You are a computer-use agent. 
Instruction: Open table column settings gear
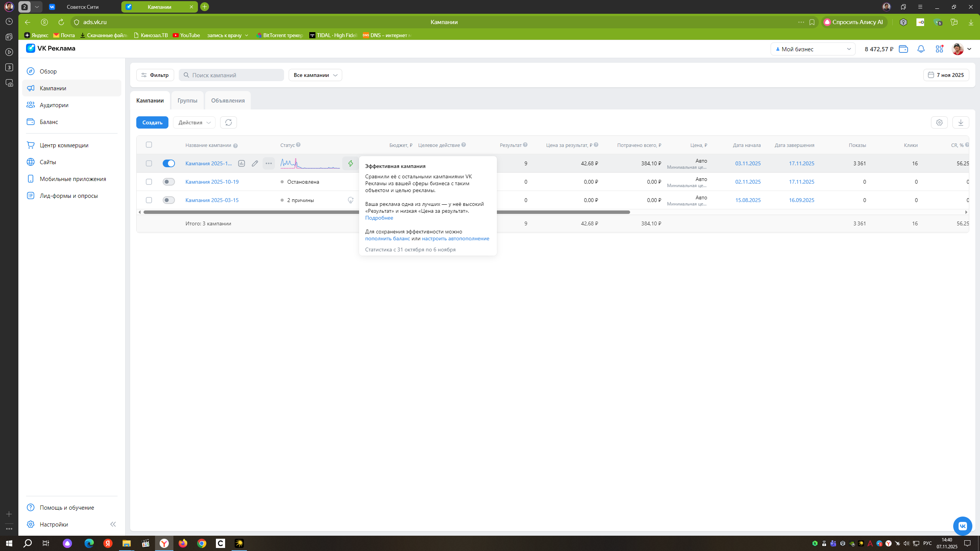939,122
